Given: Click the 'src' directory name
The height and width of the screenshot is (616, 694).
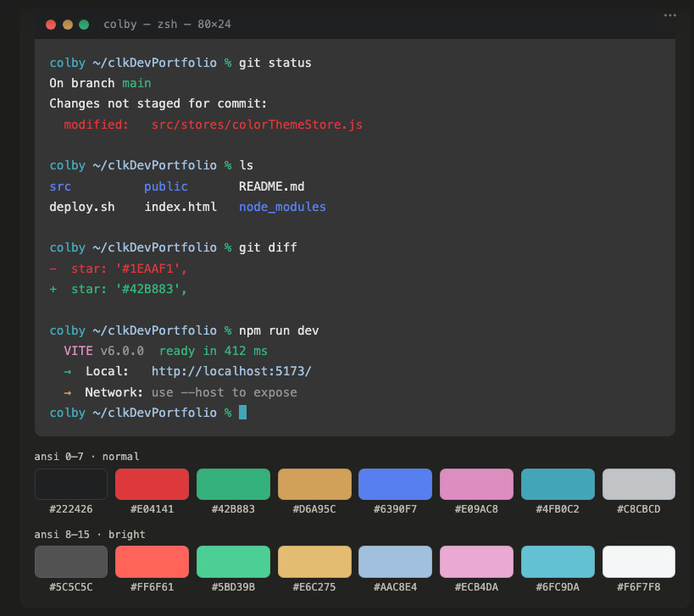Looking at the screenshot, I should click(60, 186).
